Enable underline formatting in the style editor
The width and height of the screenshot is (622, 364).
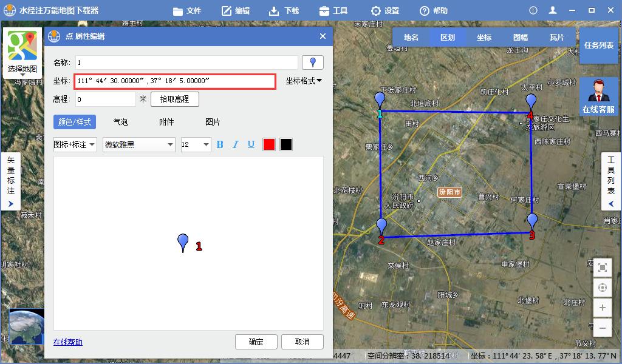(x=251, y=144)
